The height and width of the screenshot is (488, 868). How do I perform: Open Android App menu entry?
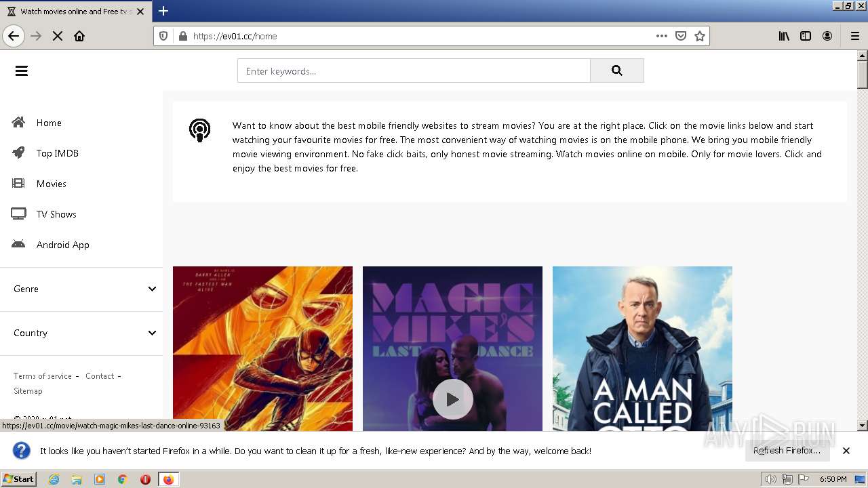click(63, 245)
